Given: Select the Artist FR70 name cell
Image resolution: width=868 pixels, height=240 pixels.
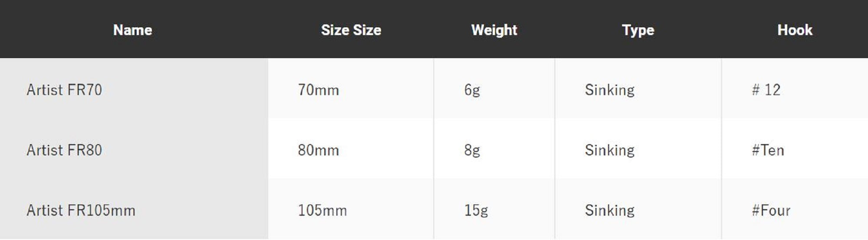Looking at the screenshot, I should pyautogui.click(x=64, y=90).
